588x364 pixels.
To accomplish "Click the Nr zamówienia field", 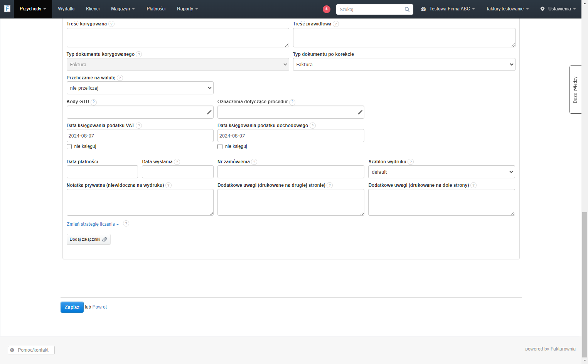I will (291, 172).
